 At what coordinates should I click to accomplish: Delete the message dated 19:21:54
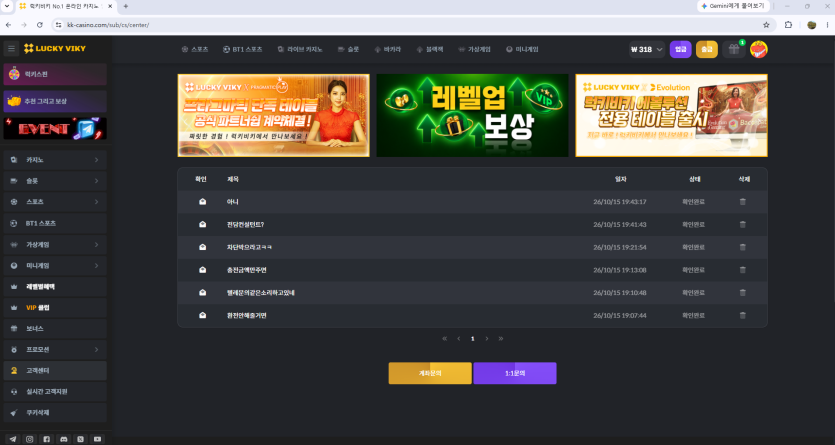click(x=742, y=247)
